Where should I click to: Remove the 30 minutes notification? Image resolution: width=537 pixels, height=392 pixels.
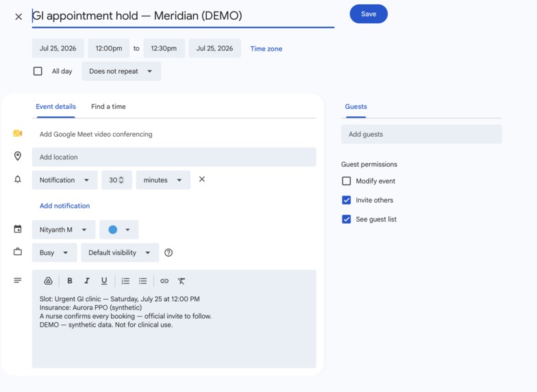pos(202,179)
